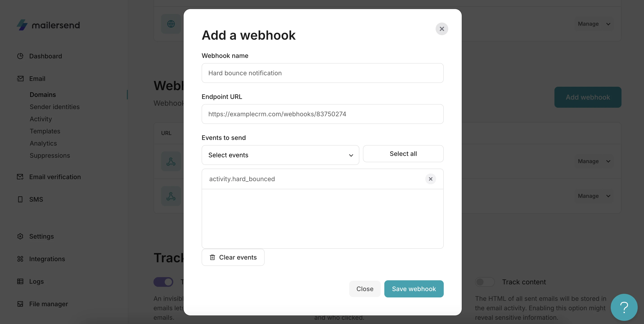The image size is (644, 324).
Task: Open Sender identities in the sidebar
Action: [54, 107]
